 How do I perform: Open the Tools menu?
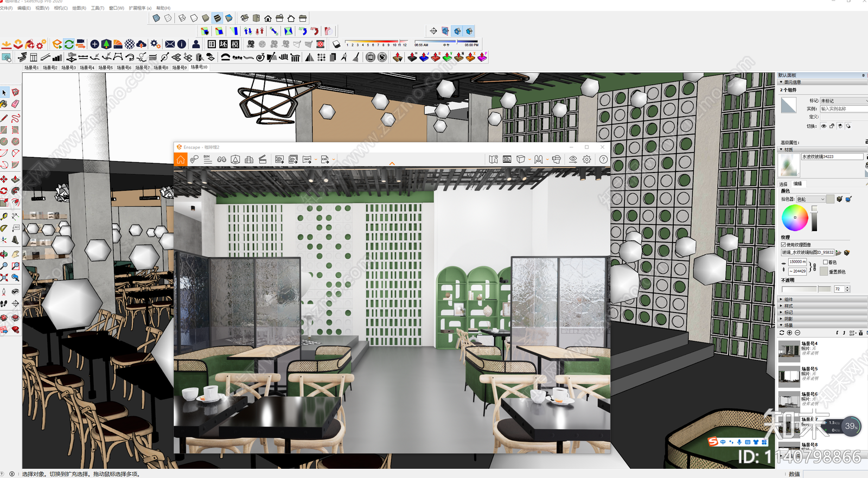98,8
